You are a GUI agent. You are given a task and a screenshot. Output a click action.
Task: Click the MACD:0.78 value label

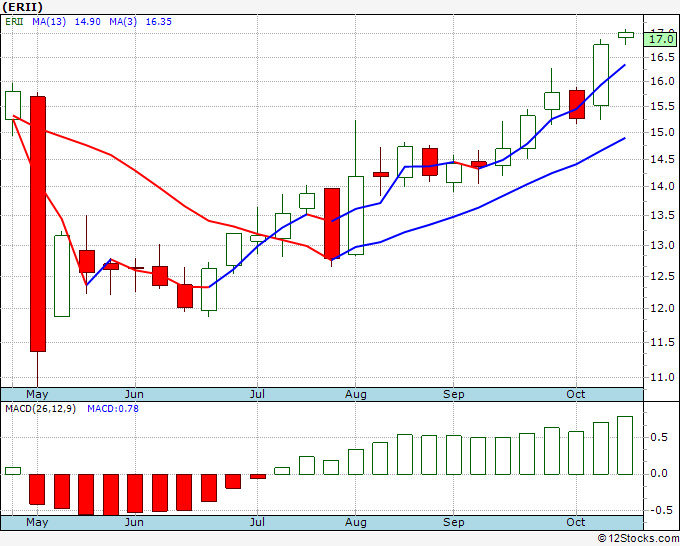point(113,409)
